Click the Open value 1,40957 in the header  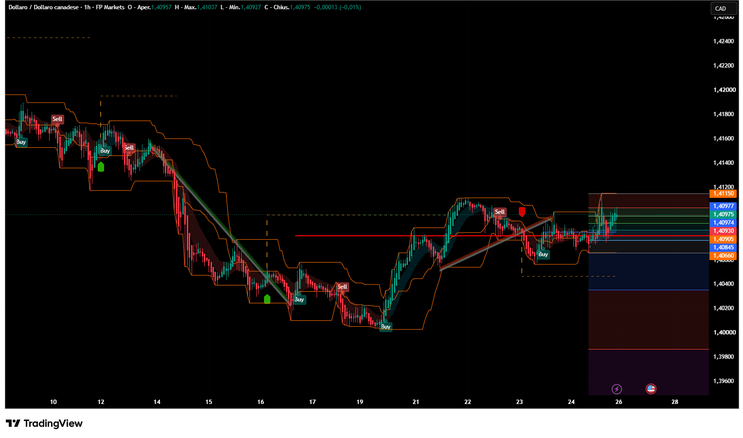click(161, 8)
